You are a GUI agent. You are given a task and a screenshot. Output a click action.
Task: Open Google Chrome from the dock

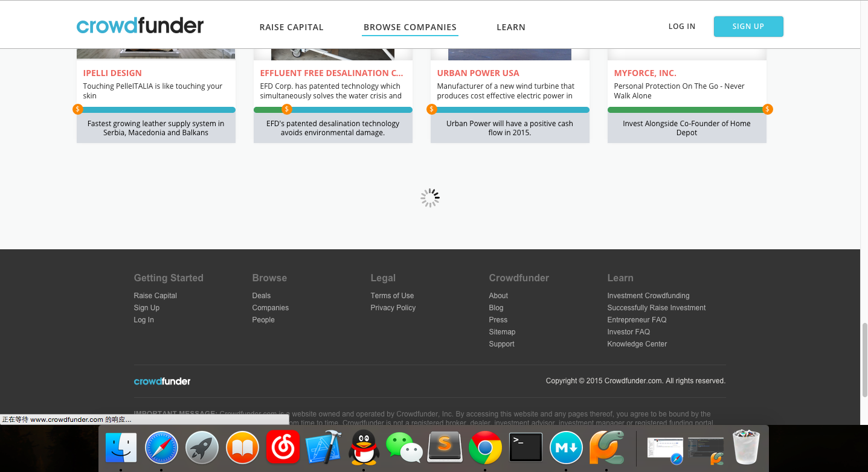pyautogui.click(x=485, y=448)
